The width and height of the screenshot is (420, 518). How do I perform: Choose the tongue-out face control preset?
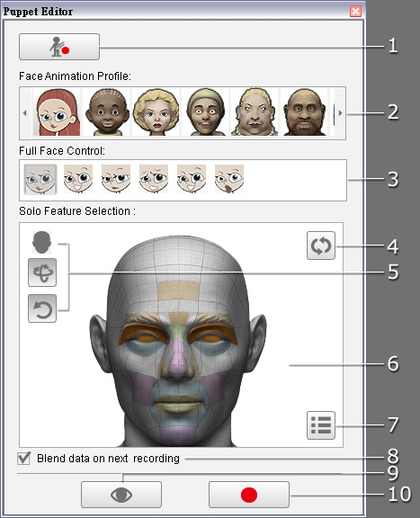[x=229, y=179]
